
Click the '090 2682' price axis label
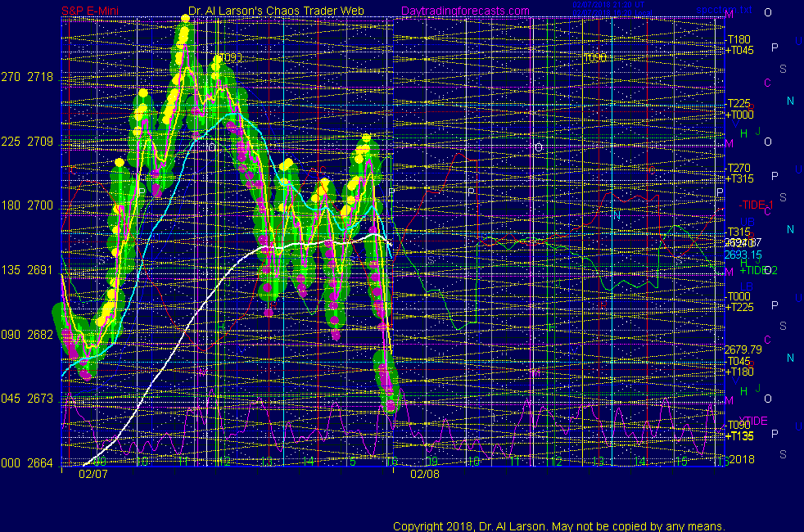pos(27,335)
